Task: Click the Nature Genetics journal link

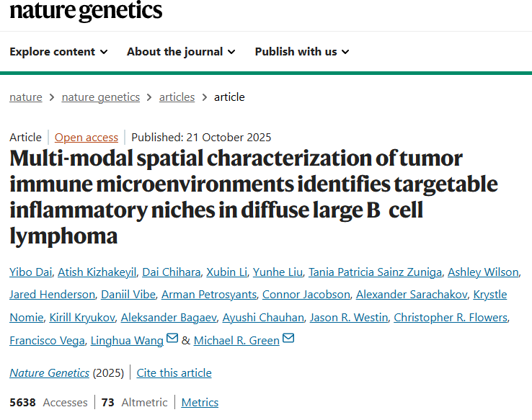Action: tap(50, 372)
